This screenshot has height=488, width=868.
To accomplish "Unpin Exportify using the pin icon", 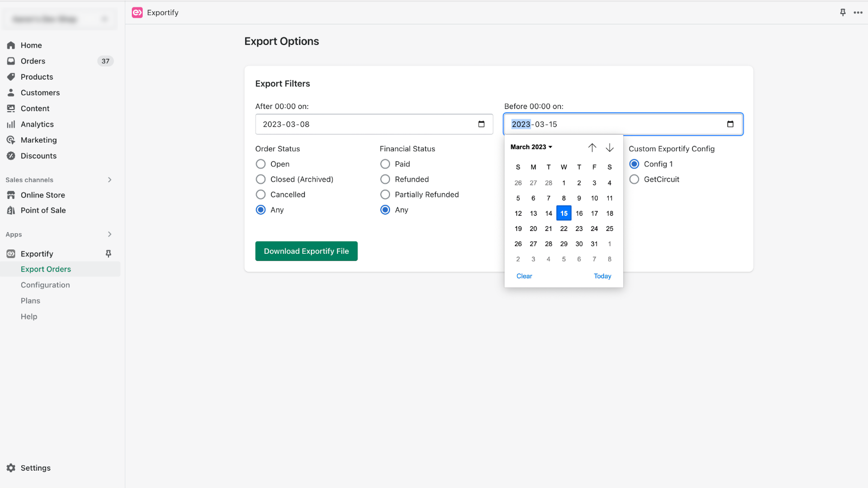I will click(108, 253).
